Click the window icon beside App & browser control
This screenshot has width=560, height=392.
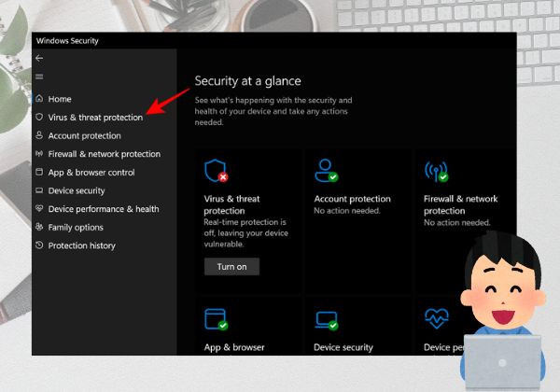(x=39, y=172)
